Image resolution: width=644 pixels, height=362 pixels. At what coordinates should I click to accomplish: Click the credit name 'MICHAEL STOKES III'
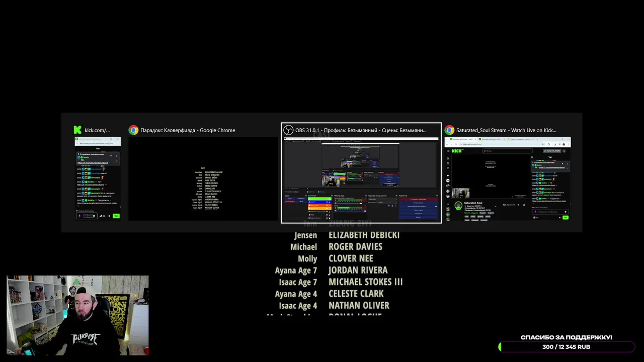[x=366, y=282]
